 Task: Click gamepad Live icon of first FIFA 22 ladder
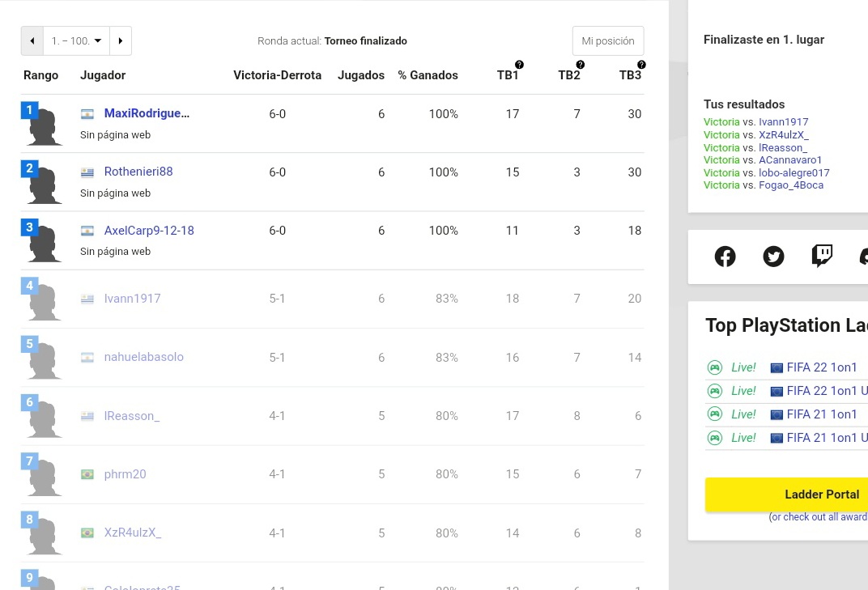[x=715, y=367]
